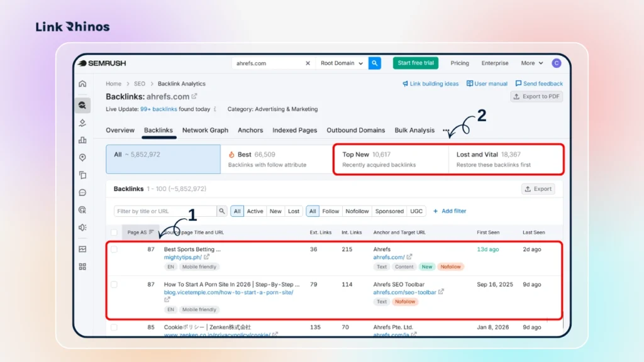Open the Home icon in sidebar
The height and width of the screenshot is (362, 644).
pyautogui.click(x=82, y=84)
